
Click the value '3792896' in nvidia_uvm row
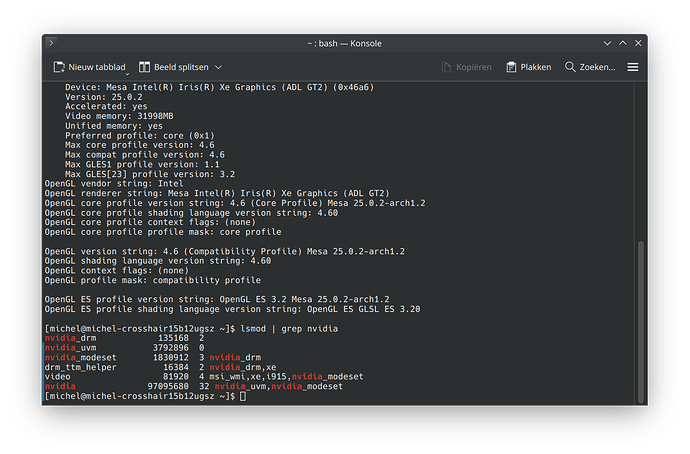(x=171, y=348)
